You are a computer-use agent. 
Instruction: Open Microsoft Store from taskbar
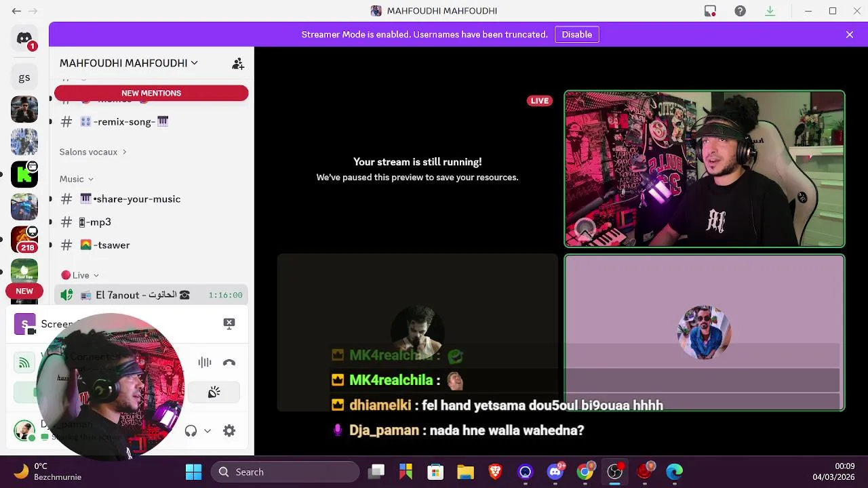pyautogui.click(x=435, y=472)
